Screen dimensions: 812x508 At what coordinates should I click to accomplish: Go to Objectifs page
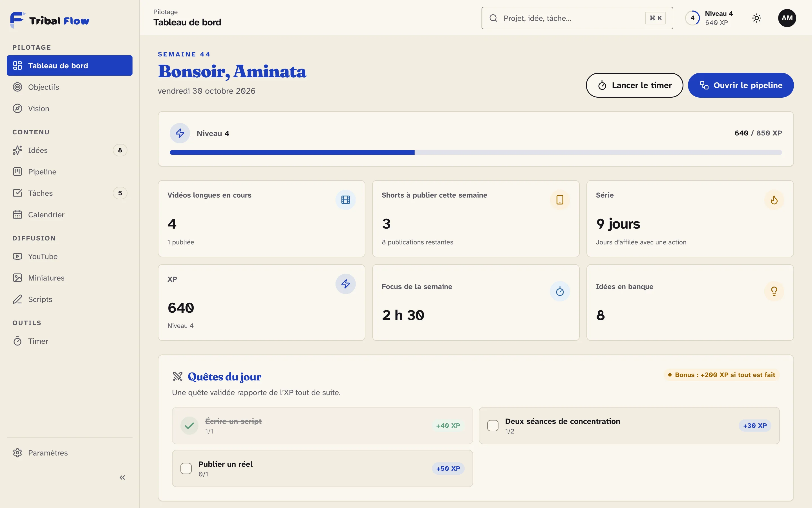[x=69, y=87]
